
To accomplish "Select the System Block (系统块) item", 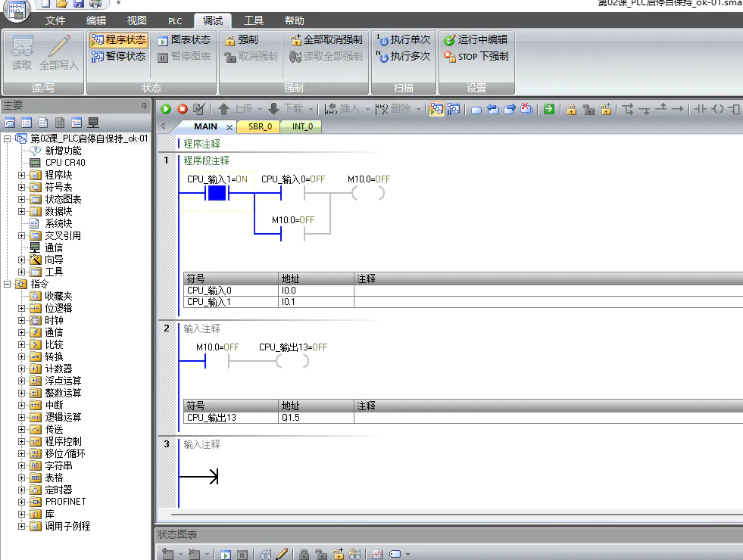I will tap(58, 223).
